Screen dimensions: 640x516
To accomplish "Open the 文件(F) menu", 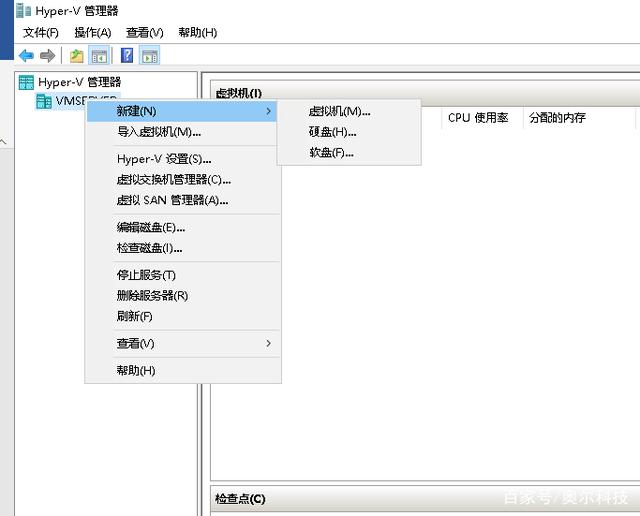I will (40, 33).
